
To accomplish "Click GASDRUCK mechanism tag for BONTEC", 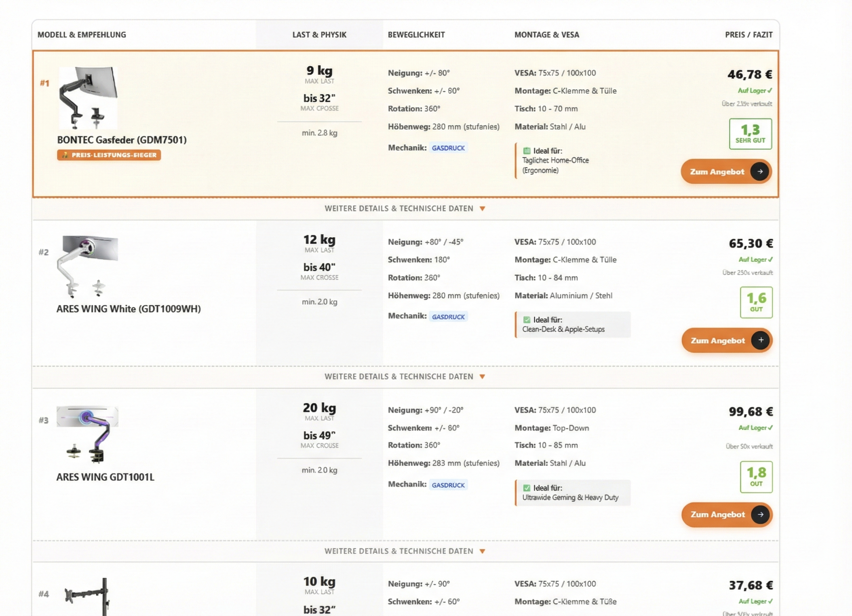I will 448,148.
